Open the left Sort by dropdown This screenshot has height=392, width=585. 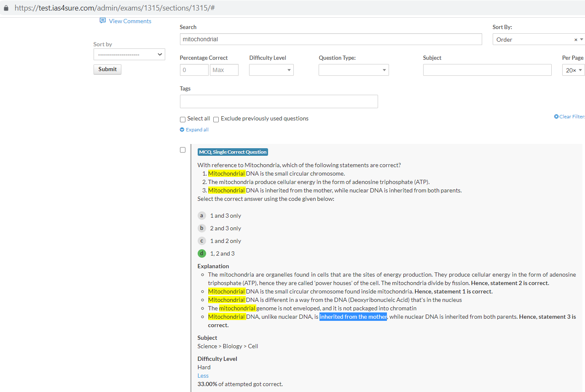(x=129, y=54)
